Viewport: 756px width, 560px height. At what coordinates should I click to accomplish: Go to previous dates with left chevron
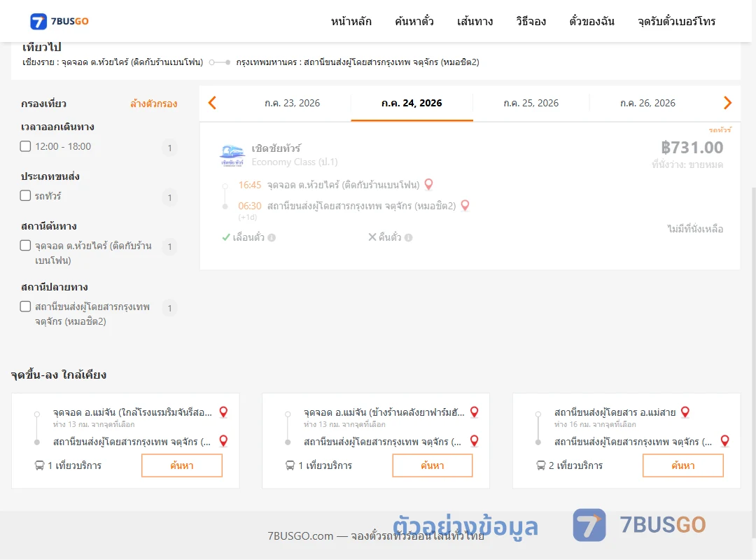(212, 103)
